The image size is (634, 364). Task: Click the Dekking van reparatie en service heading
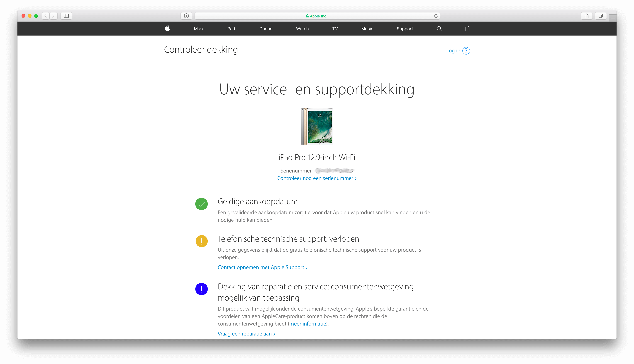pos(315,292)
